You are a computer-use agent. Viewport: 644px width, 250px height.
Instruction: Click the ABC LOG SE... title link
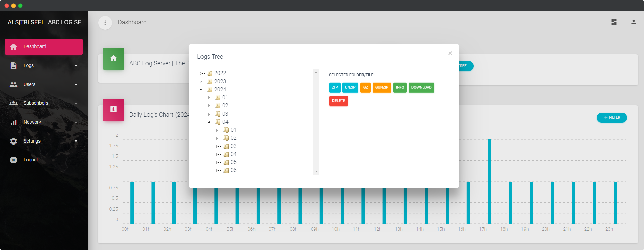point(67,22)
